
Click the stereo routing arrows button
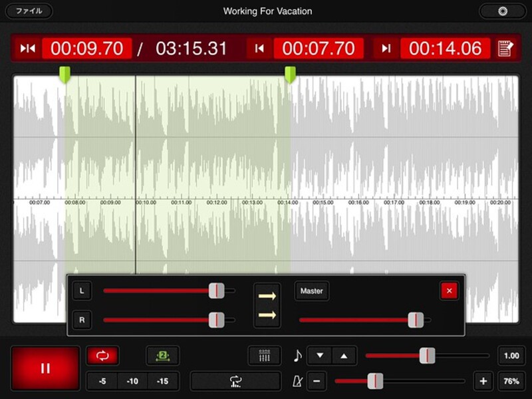(x=267, y=305)
